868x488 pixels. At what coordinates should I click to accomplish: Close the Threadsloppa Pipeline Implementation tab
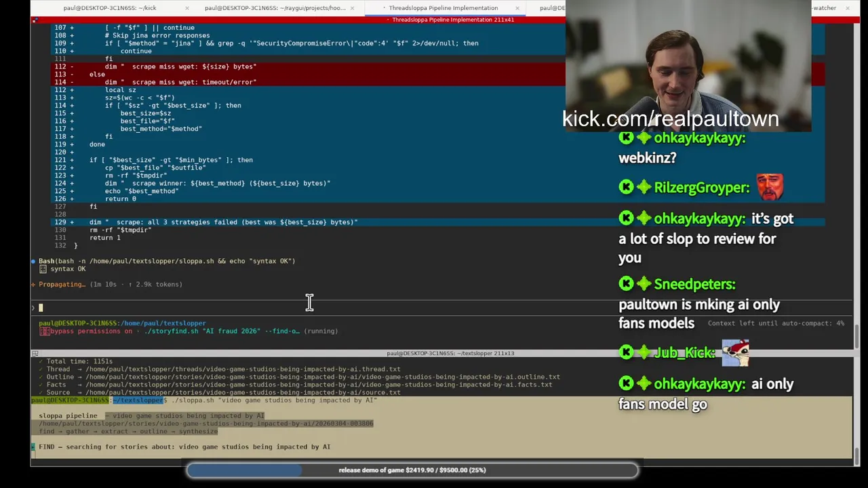pos(517,7)
